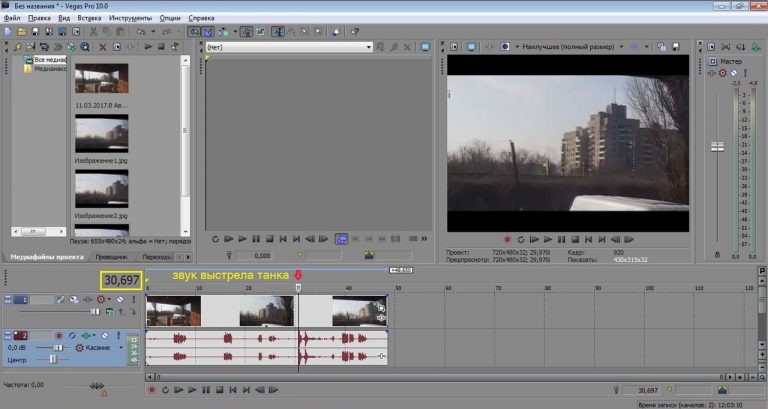
Task: Toggle loop playback in the preview transport
Action: [x=520, y=239]
